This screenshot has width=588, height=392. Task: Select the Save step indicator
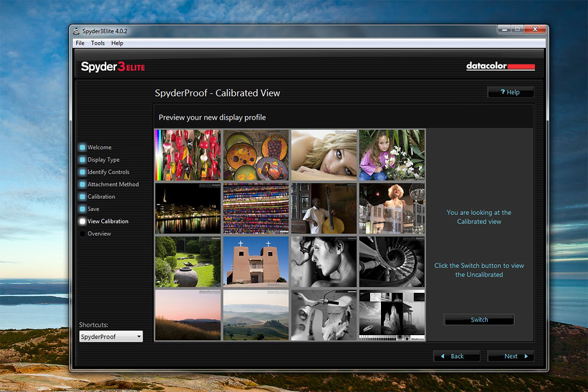click(82, 209)
